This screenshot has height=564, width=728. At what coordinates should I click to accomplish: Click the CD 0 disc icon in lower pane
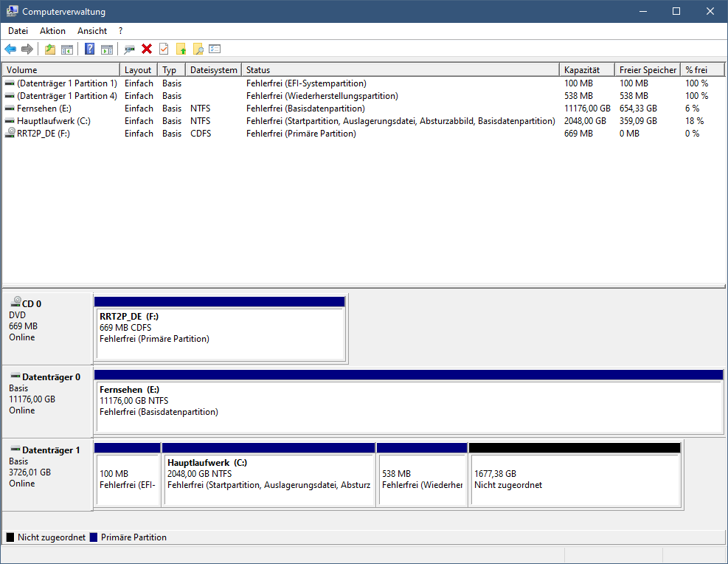15,301
